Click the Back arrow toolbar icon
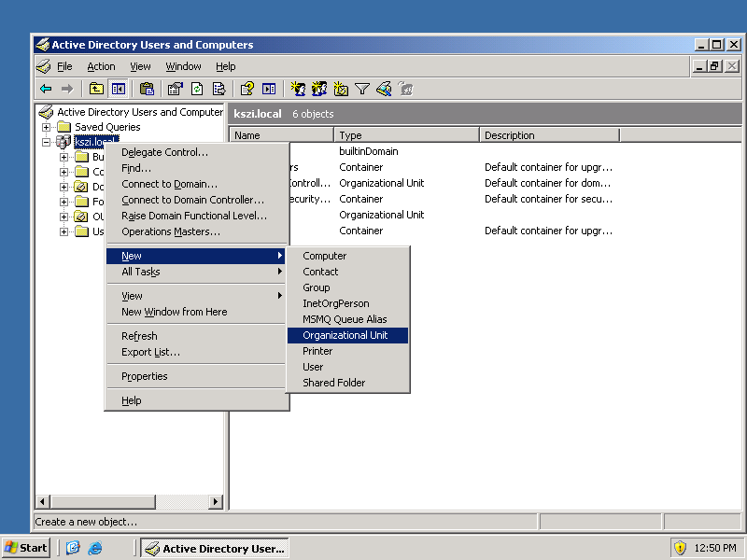The width and height of the screenshot is (747, 560). [46, 89]
